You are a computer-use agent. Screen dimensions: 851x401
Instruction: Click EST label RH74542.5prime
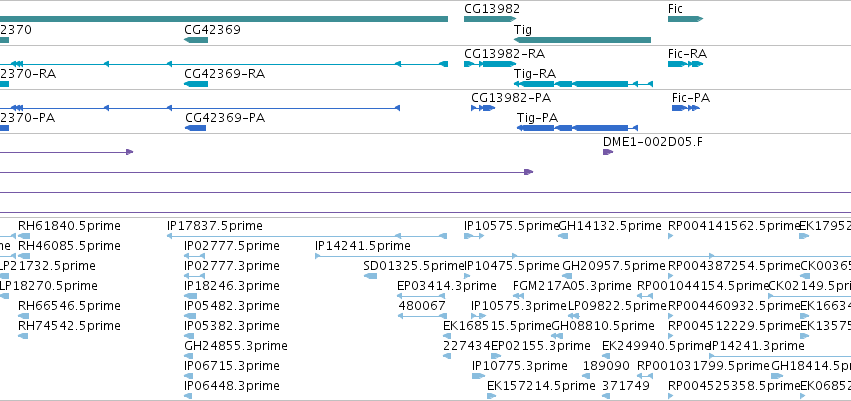coord(69,326)
